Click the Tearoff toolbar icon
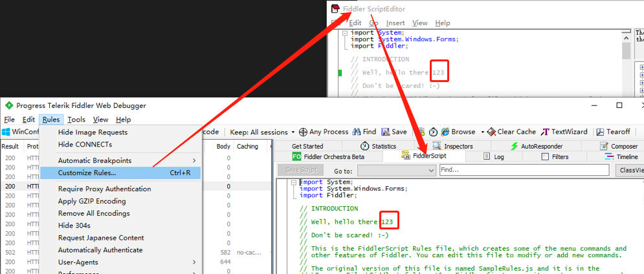The height and width of the screenshot is (274, 644). [x=600, y=132]
